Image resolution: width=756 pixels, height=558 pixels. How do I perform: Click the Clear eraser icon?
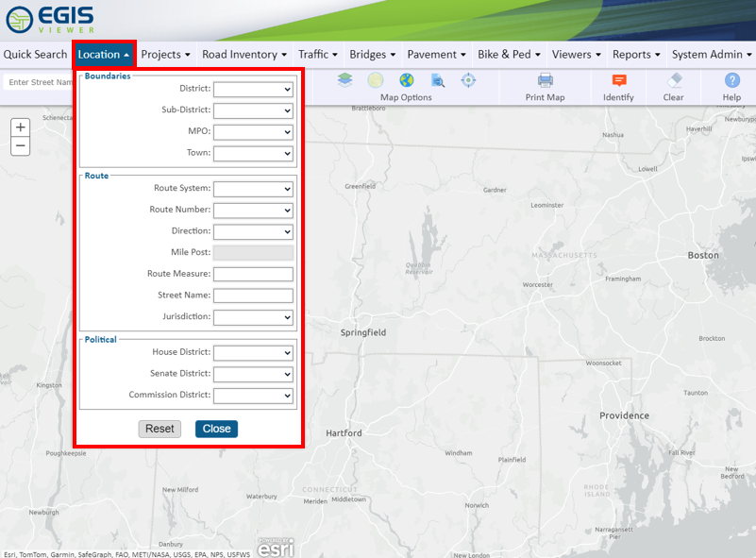674,82
